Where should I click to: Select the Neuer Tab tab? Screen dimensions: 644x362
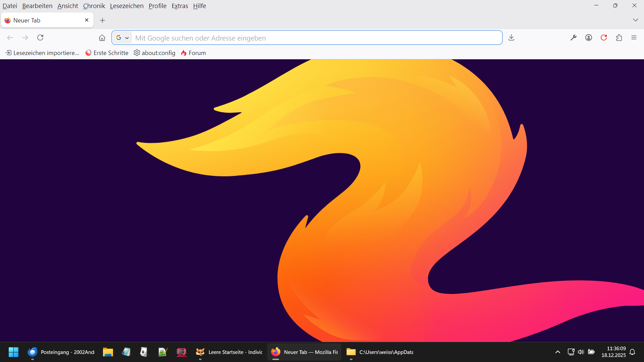point(44,20)
